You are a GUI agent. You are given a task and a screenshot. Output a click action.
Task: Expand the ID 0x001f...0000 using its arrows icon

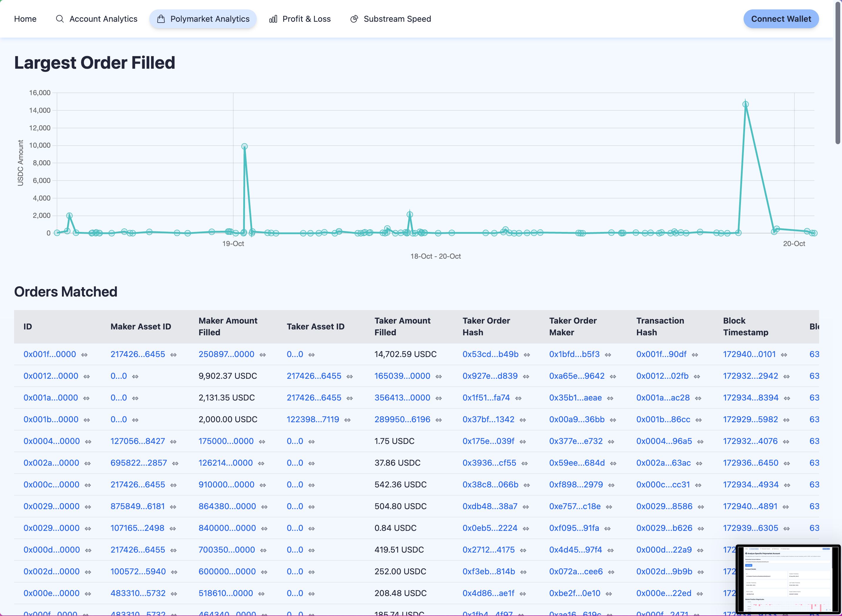84,355
